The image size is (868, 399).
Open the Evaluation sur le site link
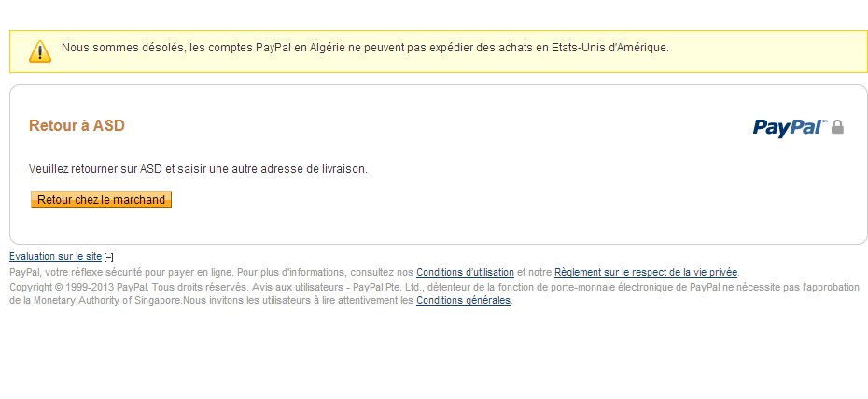55,257
